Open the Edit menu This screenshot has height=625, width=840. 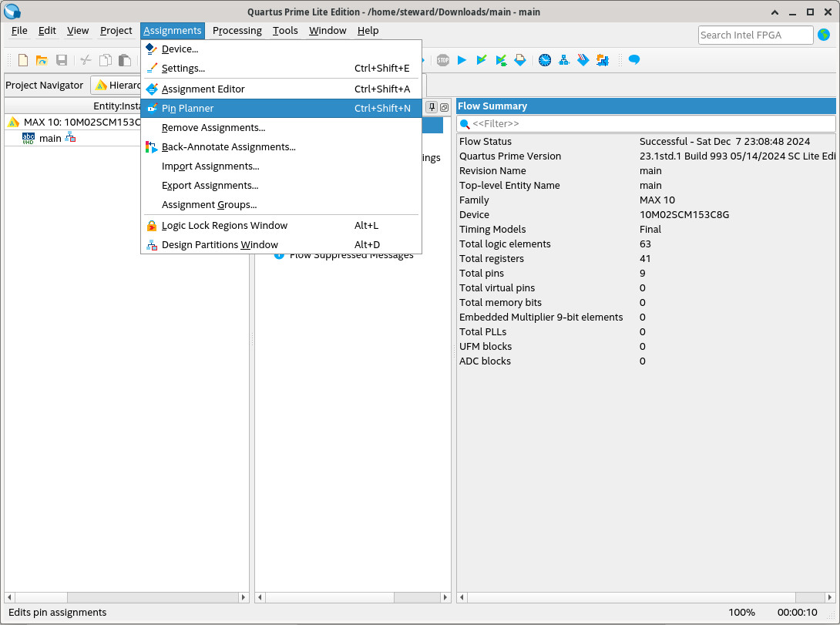(47, 31)
